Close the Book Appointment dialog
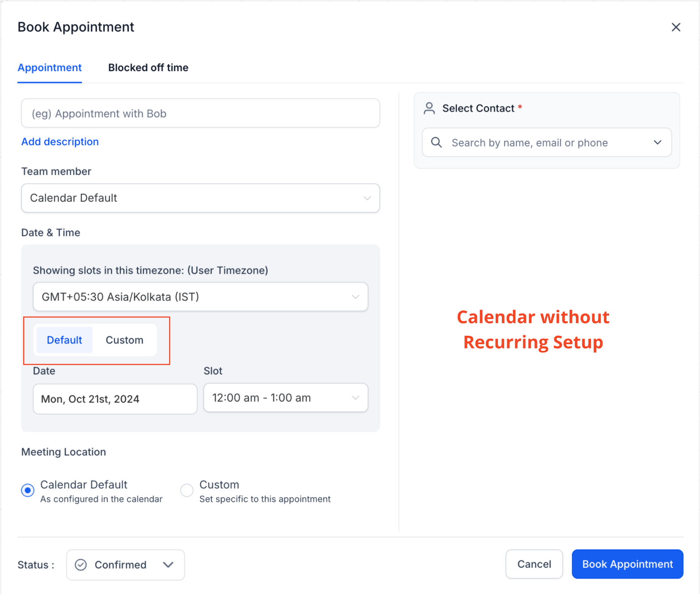 tap(676, 27)
